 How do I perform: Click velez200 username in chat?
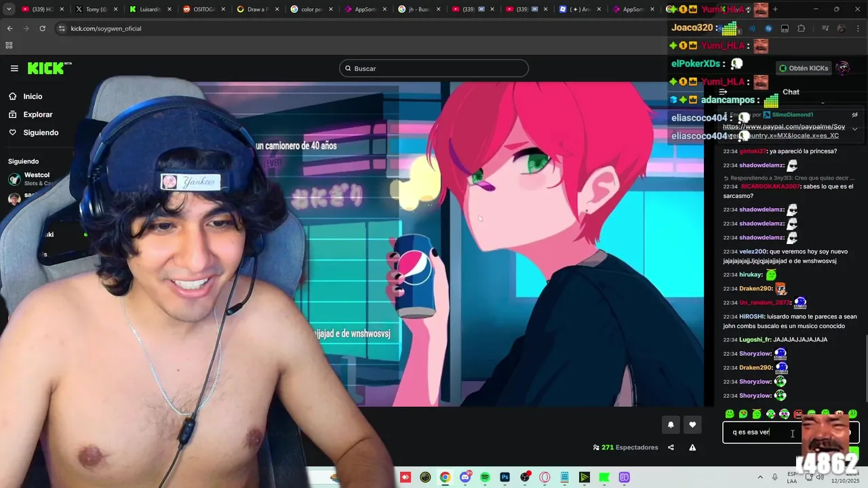coord(753,251)
